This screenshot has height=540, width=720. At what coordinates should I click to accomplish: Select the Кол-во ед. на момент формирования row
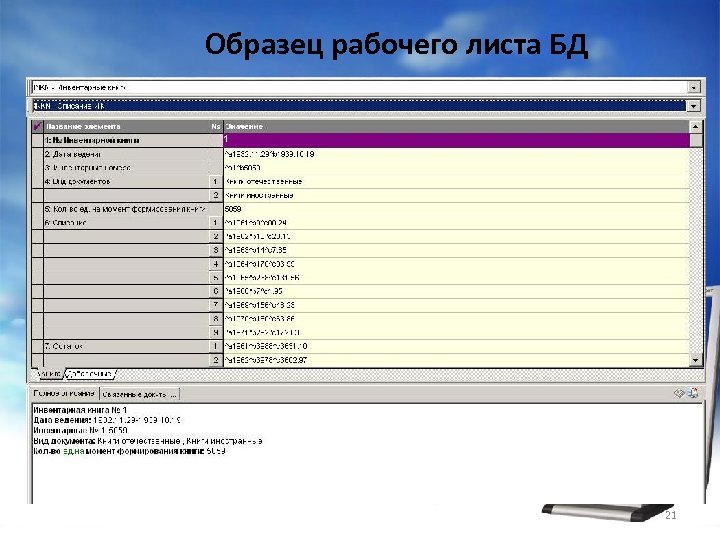127,209
